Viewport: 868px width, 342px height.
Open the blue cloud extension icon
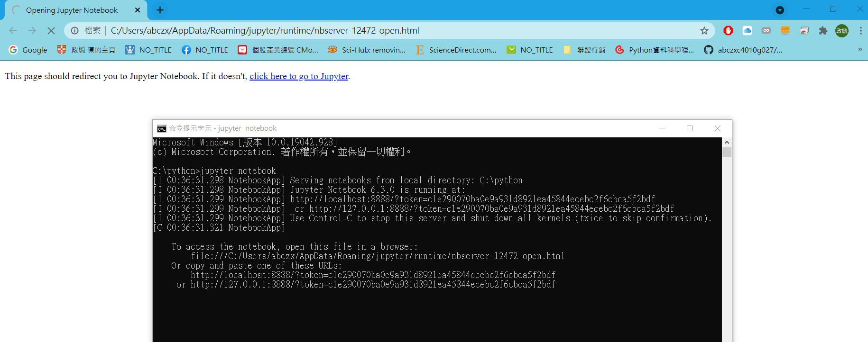(x=747, y=31)
